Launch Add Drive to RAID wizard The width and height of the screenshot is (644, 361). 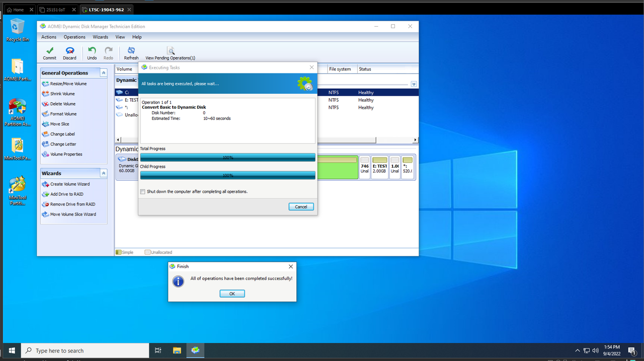point(63,194)
